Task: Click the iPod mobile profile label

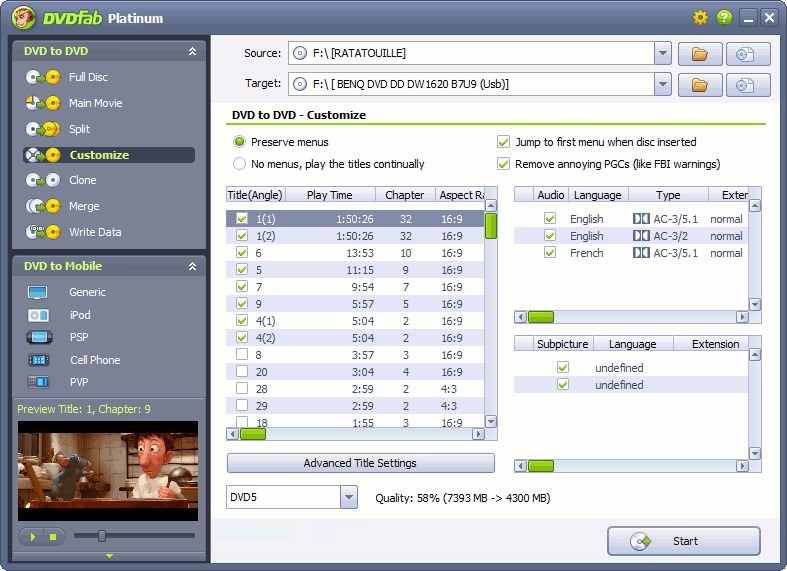Action: [80, 315]
